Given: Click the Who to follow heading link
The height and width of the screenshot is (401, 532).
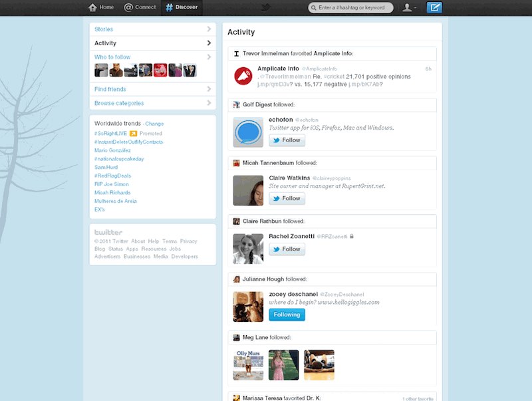Looking at the screenshot, I should click(112, 57).
